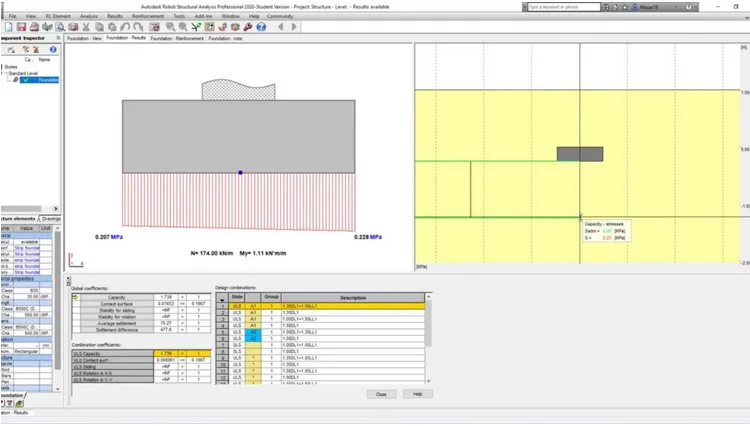The width and height of the screenshot is (750, 426).
Task: Click the screen capture icon in toolbar
Action: pos(73,27)
